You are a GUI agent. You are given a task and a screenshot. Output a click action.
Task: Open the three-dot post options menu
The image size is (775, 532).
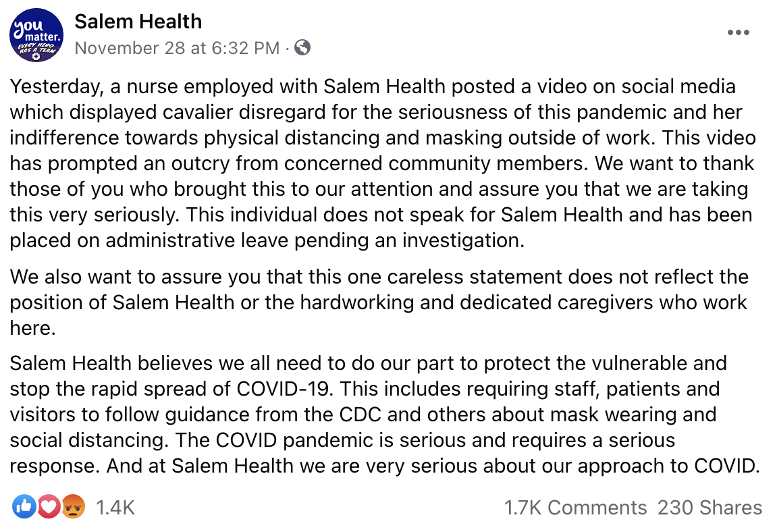point(739,32)
